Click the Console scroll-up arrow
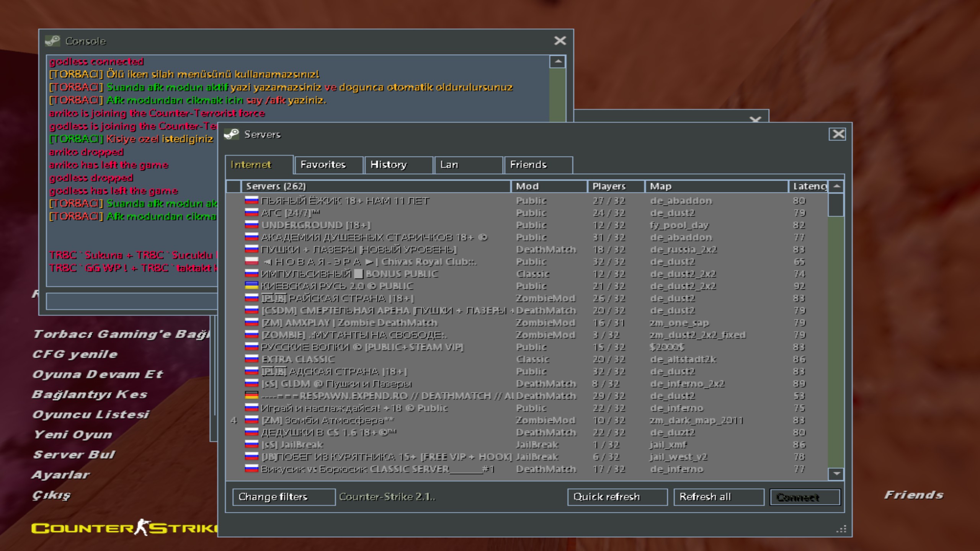This screenshot has height=551, width=980. [558, 62]
